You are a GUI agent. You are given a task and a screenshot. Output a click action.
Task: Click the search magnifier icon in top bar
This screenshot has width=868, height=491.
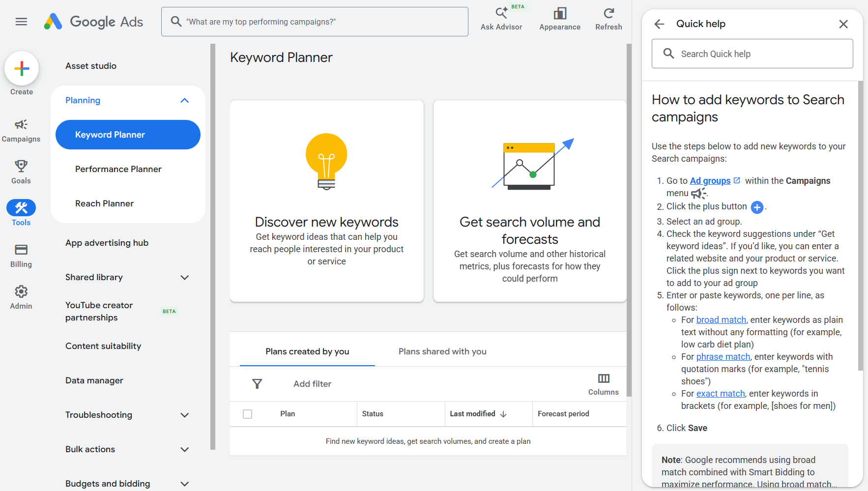click(x=176, y=22)
